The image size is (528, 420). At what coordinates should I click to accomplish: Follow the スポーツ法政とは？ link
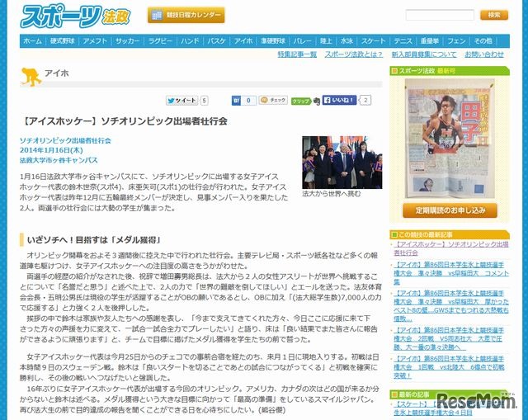[x=354, y=54]
